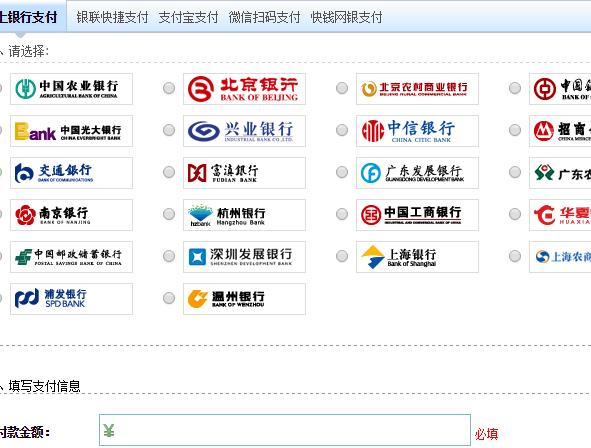The image size is (591, 448).
Task: Select the Bank of Nanjing logo
Action: tap(71, 215)
